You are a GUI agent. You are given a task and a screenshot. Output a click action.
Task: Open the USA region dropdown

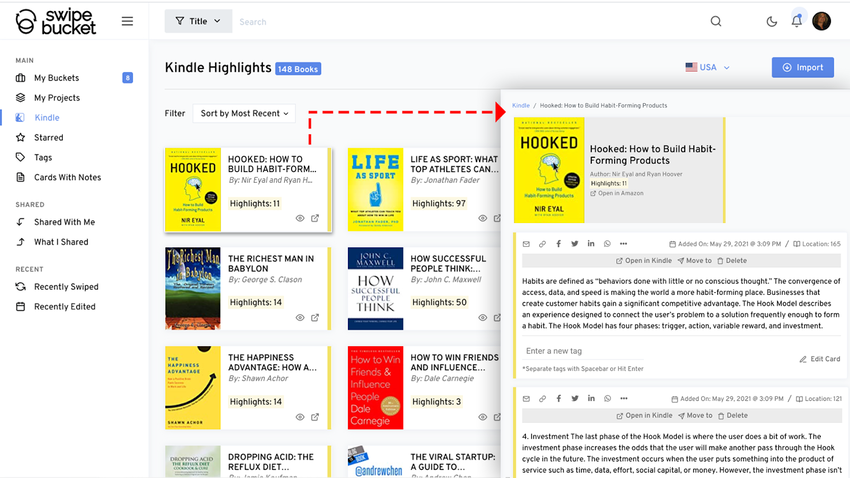point(707,67)
